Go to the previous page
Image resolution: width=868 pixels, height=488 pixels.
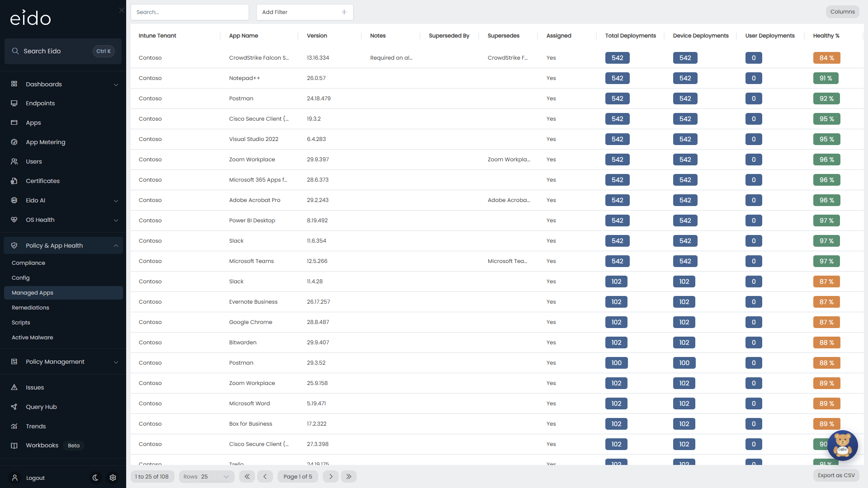pos(265,477)
